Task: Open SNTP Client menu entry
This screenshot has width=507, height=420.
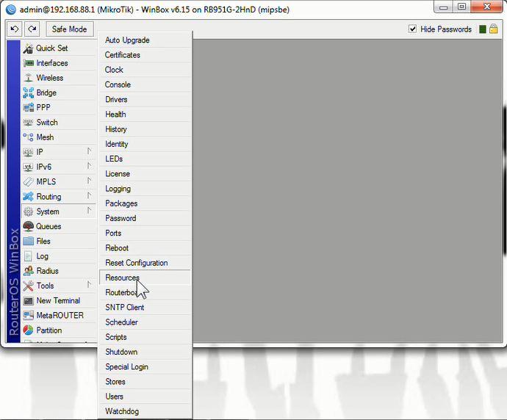Action: point(145,308)
